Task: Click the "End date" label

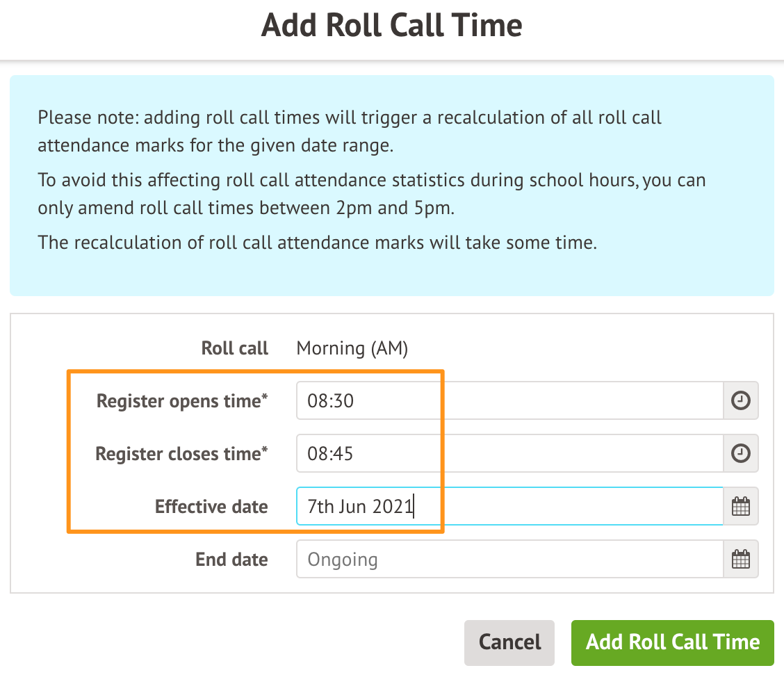Action: click(x=231, y=560)
